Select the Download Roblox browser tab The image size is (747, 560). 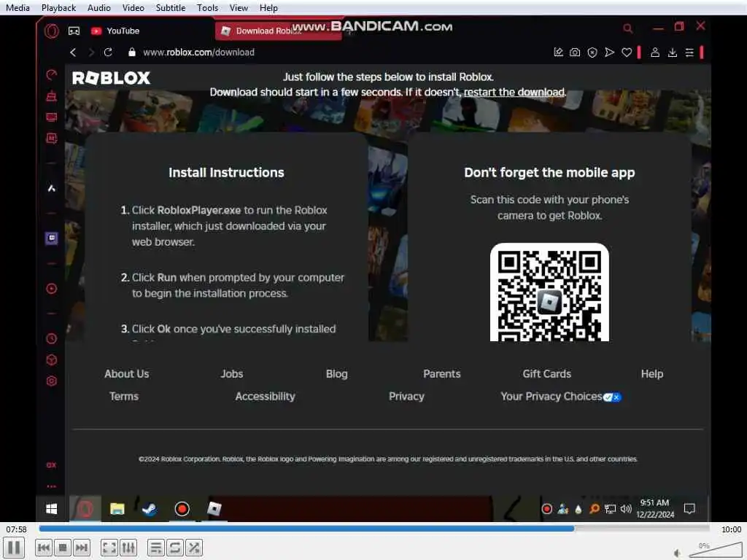click(x=279, y=31)
